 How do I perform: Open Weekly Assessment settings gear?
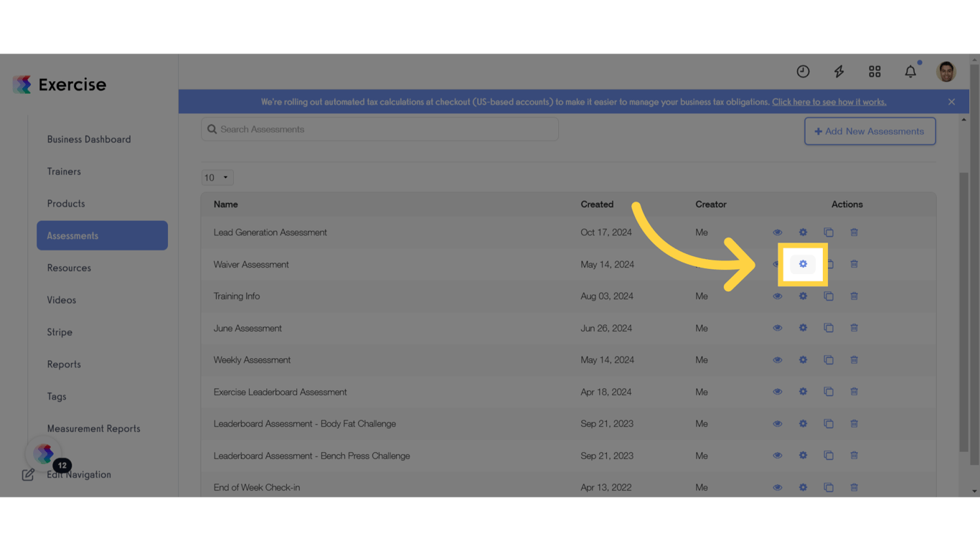[x=803, y=360]
